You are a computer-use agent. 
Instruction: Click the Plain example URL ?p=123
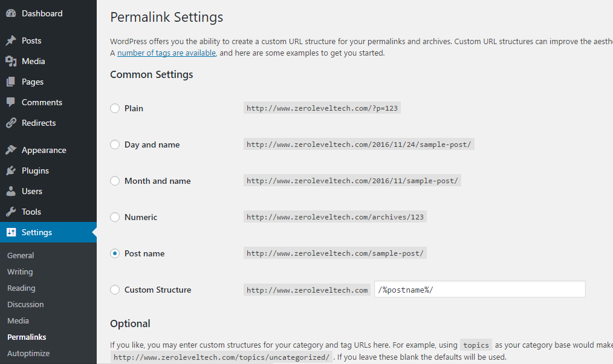point(322,108)
